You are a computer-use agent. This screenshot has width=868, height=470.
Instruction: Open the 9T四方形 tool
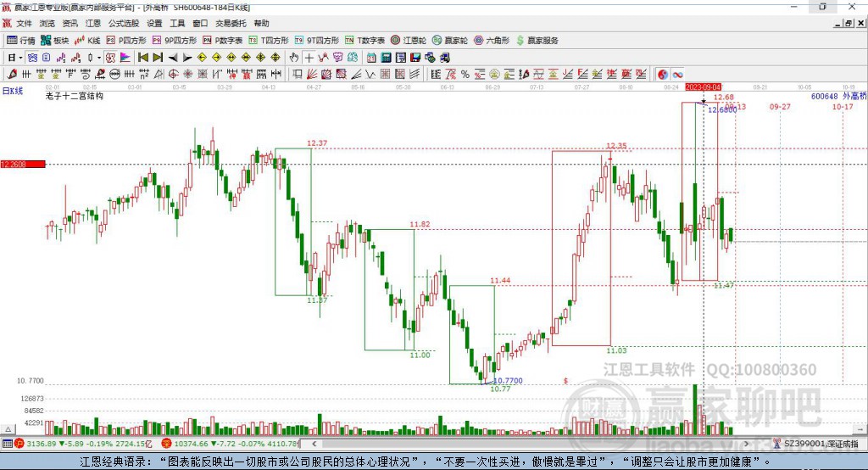(x=317, y=41)
